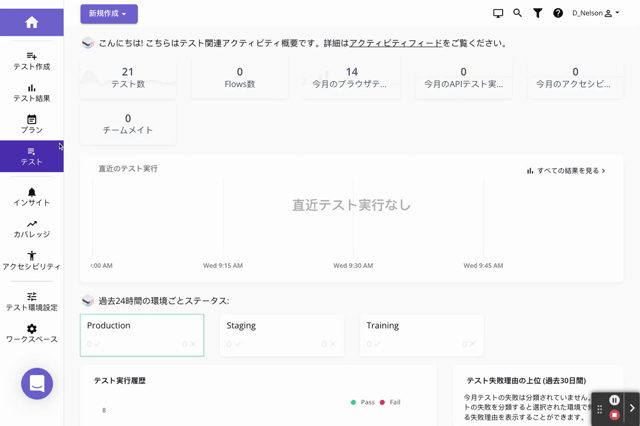640x426 pixels.
Task: Select the Staging environment card
Action: [281, 335]
